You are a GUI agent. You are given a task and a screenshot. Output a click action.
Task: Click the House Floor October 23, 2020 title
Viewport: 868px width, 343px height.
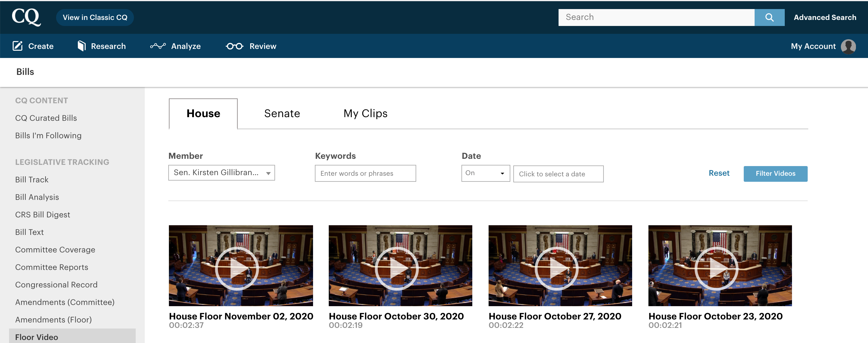[715, 316]
